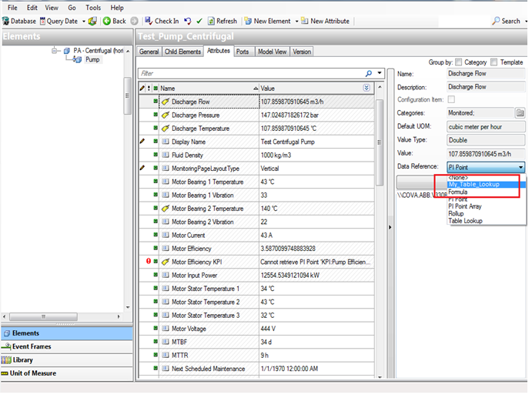Click the Undo Check Out icon
532x401 pixels.
pyautogui.click(x=188, y=21)
